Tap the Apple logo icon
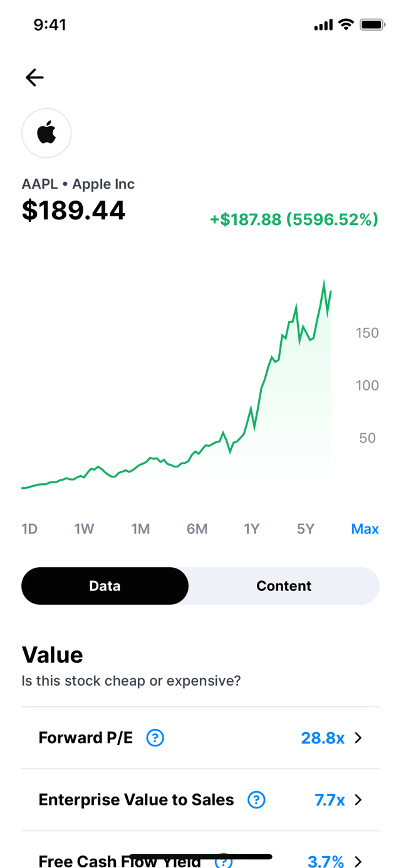 tap(46, 133)
